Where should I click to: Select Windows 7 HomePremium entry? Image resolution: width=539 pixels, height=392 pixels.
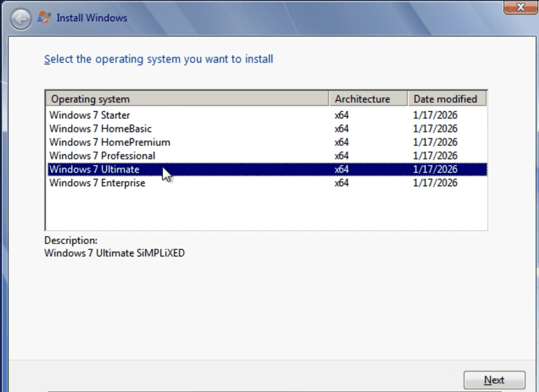pos(109,142)
